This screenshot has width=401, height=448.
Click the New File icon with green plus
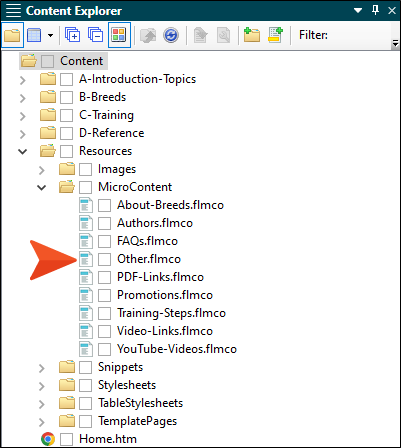click(x=275, y=35)
